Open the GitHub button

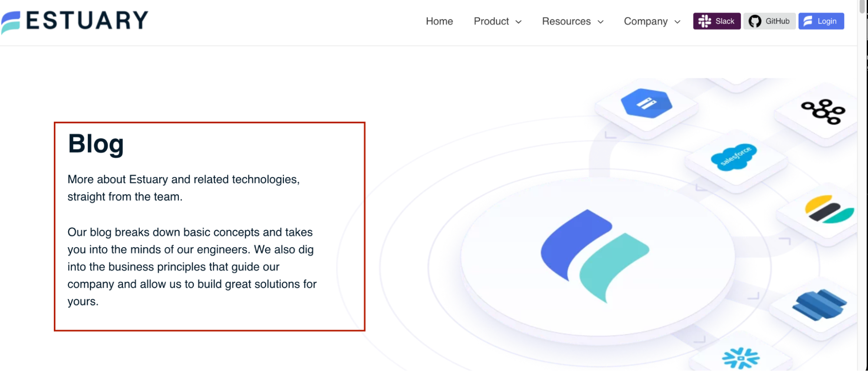pyautogui.click(x=769, y=21)
